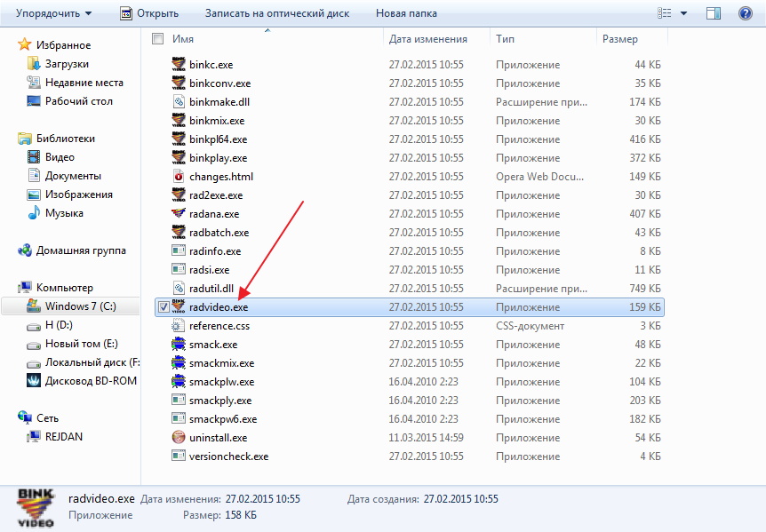Select the radutil.dll icon
Image resolution: width=766 pixels, height=532 pixels.
click(x=179, y=288)
